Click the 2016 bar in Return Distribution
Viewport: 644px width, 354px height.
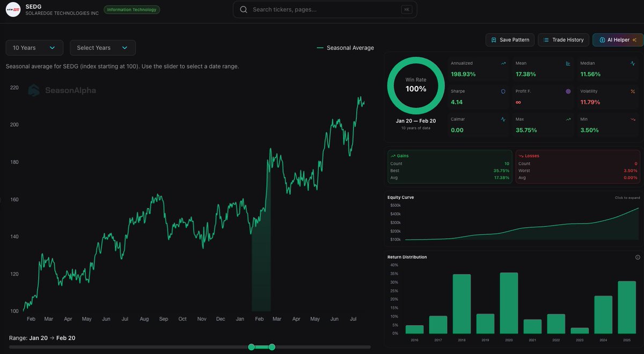(x=414, y=329)
